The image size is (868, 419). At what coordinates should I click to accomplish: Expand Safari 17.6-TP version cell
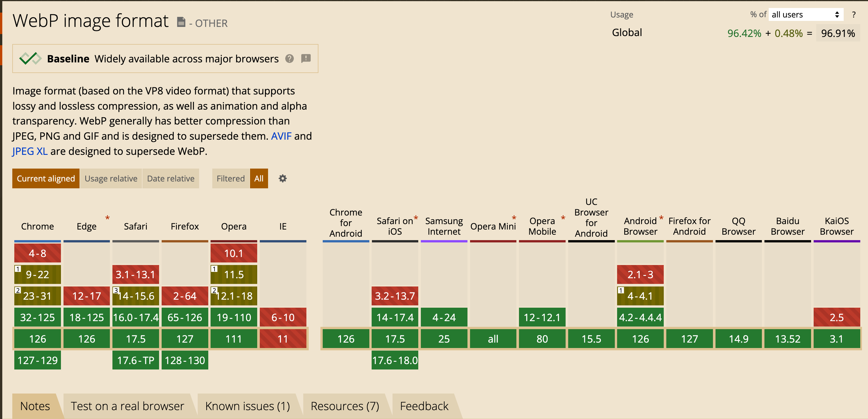(135, 360)
